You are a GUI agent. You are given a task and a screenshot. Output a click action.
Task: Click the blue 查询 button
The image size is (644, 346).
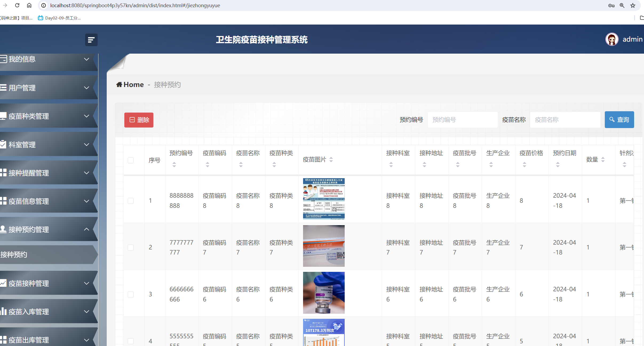(619, 120)
